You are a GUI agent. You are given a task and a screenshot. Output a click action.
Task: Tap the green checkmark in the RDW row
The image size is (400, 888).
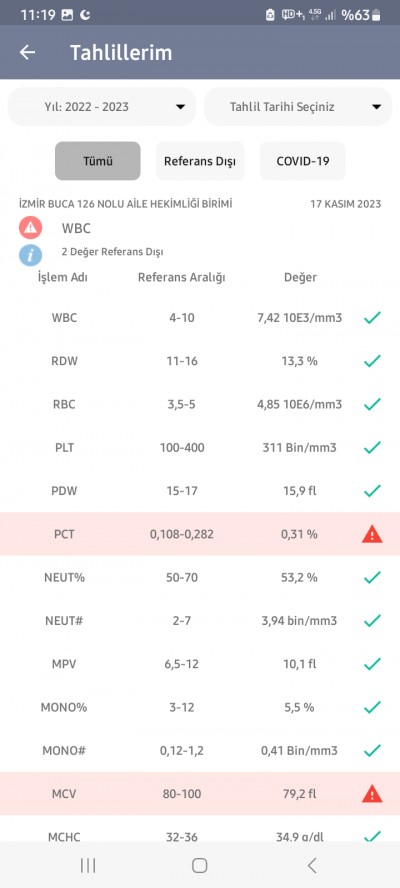click(x=372, y=361)
